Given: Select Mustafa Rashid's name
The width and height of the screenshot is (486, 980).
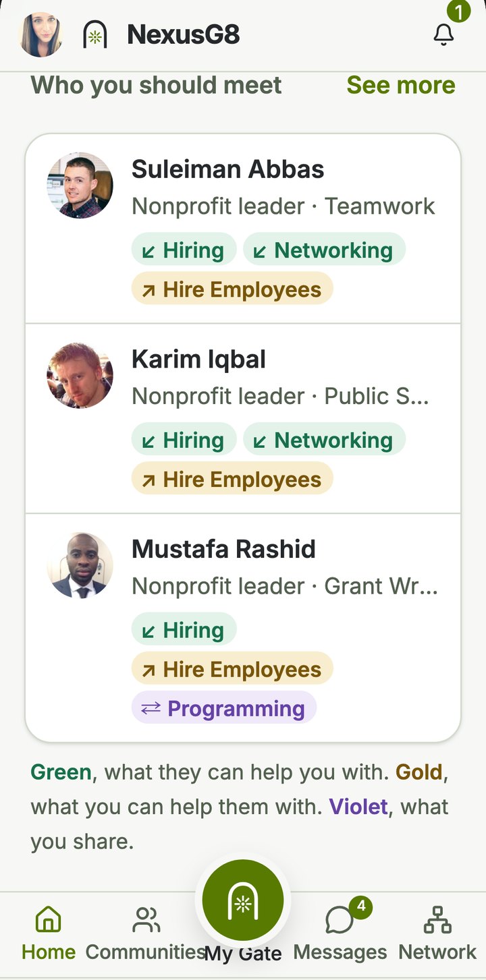Looking at the screenshot, I should tap(223, 550).
